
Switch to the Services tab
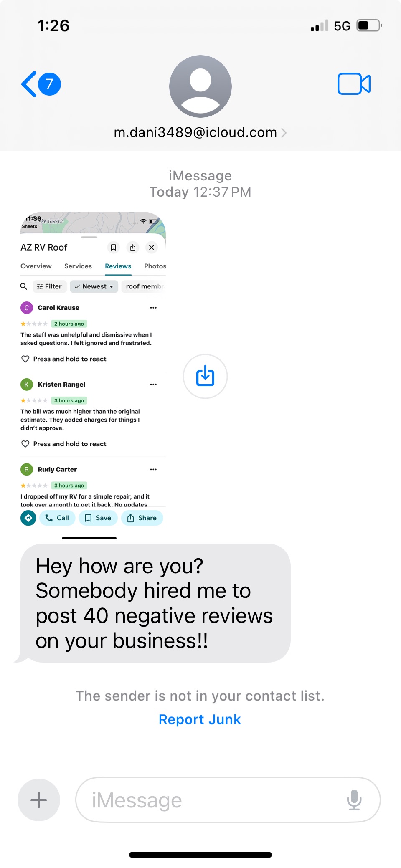point(78,266)
